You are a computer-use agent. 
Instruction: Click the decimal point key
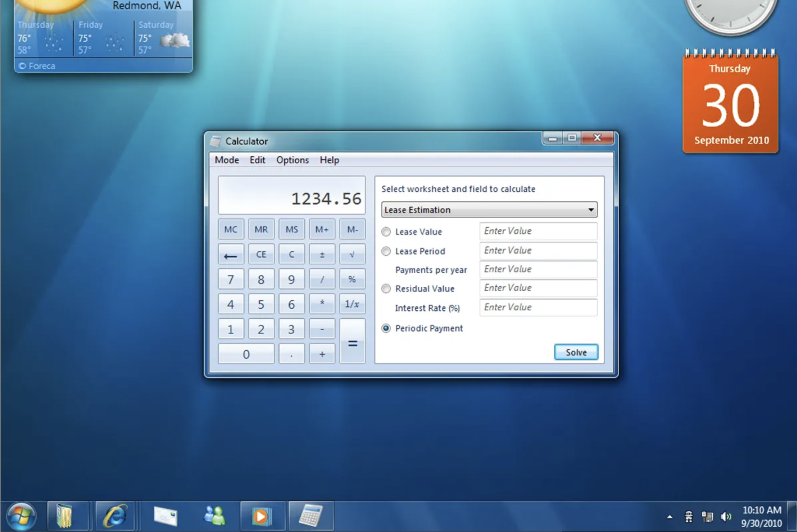[x=291, y=354]
